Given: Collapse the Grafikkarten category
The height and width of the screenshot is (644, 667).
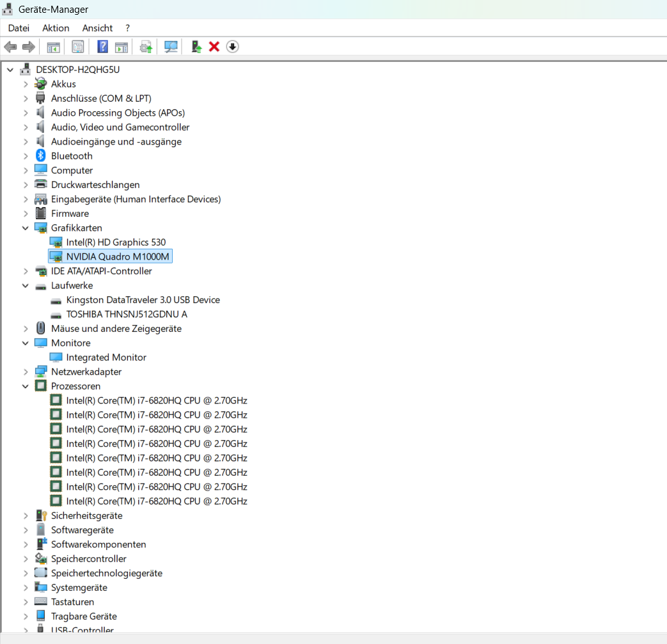Looking at the screenshot, I should coord(26,228).
